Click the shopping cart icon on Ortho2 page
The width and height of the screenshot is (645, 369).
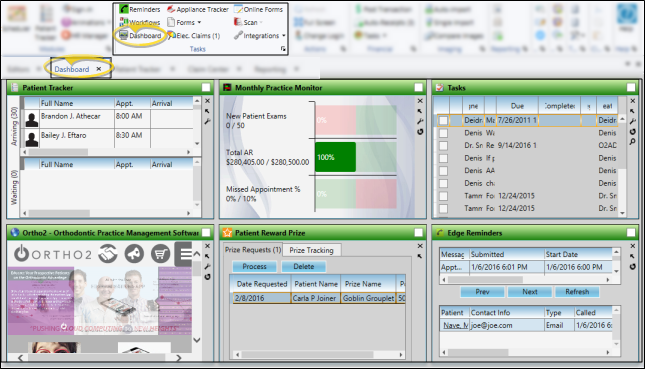coord(160,254)
